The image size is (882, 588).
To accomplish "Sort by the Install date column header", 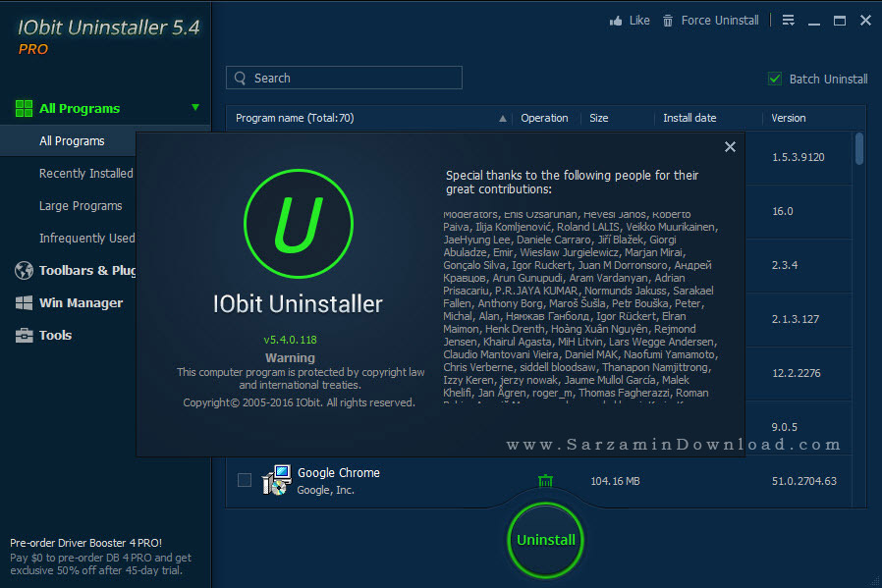I will [x=689, y=118].
